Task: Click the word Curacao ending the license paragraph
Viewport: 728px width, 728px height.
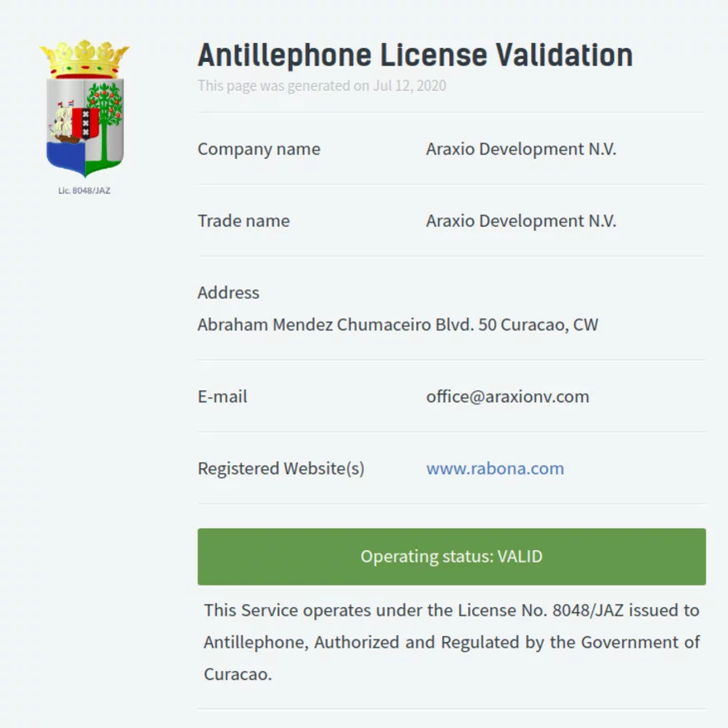Action: (x=237, y=673)
